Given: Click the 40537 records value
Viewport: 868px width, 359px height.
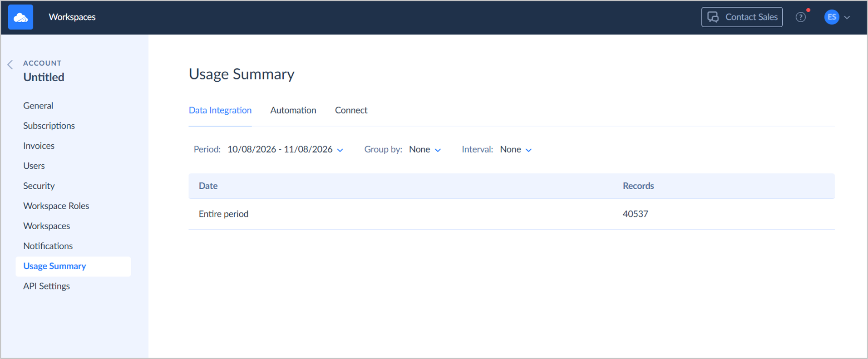Looking at the screenshot, I should pyautogui.click(x=635, y=214).
